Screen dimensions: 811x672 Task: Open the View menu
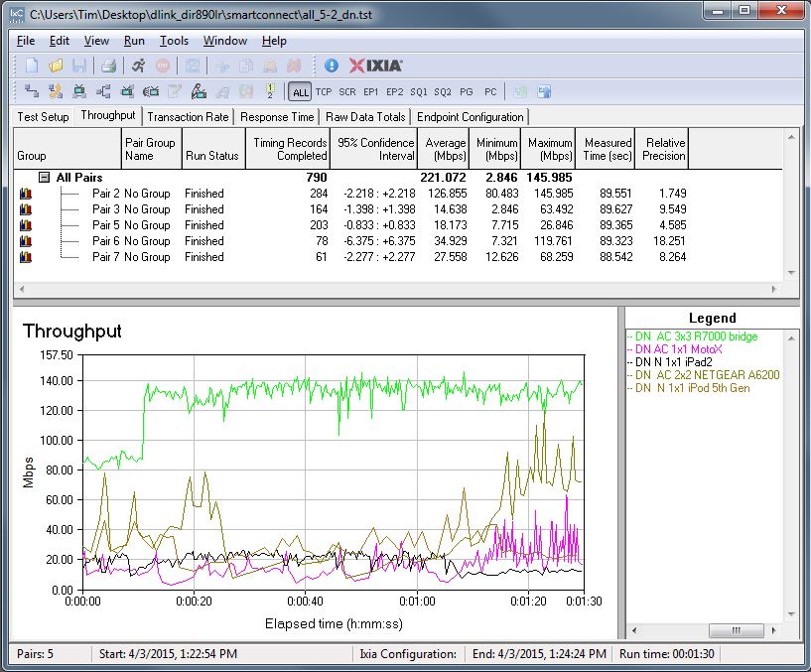coord(96,41)
